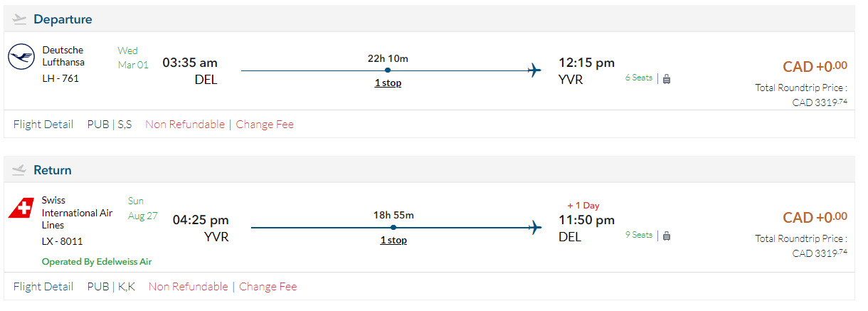Open Flight Detail for the Lufthansa departure

(43, 125)
